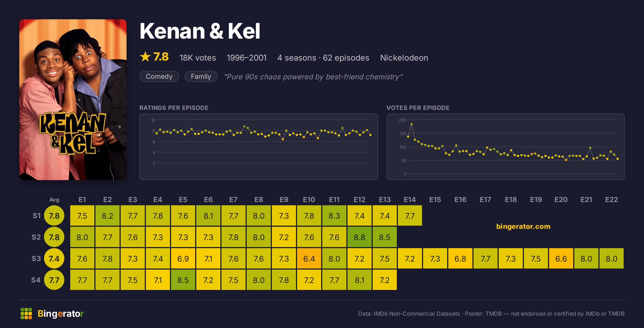Select Season 1 average 7.8 circle

(54, 216)
